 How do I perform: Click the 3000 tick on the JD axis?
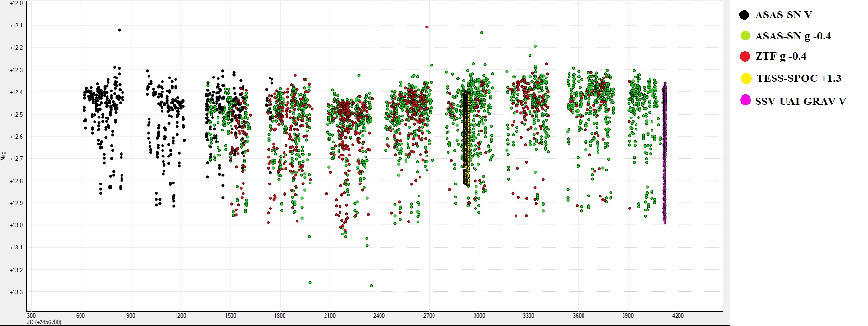pyautogui.click(x=479, y=316)
